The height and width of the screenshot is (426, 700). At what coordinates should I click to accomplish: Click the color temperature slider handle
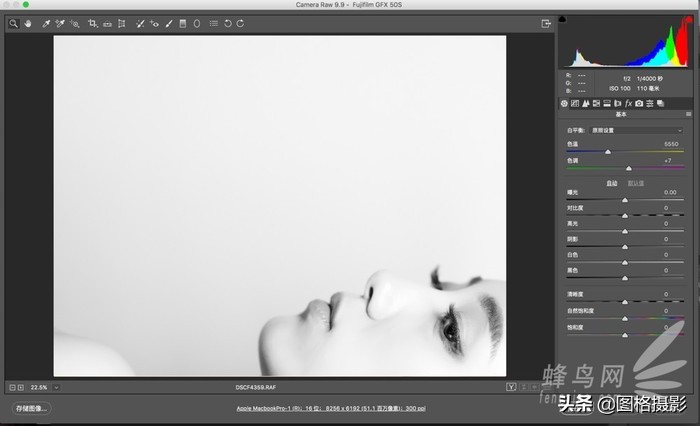pos(607,152)
